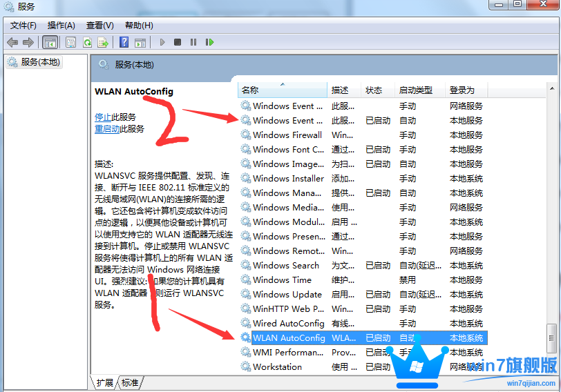The width and height of the screenshot is (561, 392).
Task: Select the Windows Media... service row
Action: pyautogui.click(x=363, y=207)
